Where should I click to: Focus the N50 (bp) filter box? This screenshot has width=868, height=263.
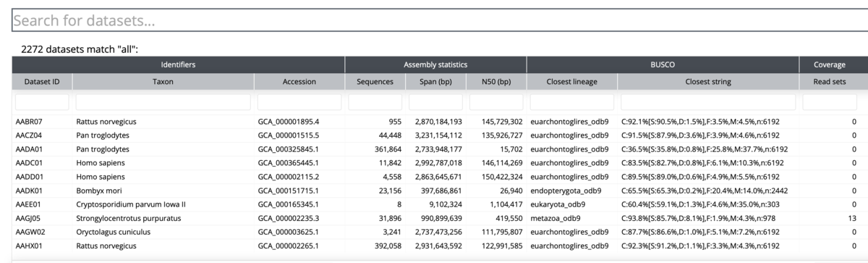[495, 102]
